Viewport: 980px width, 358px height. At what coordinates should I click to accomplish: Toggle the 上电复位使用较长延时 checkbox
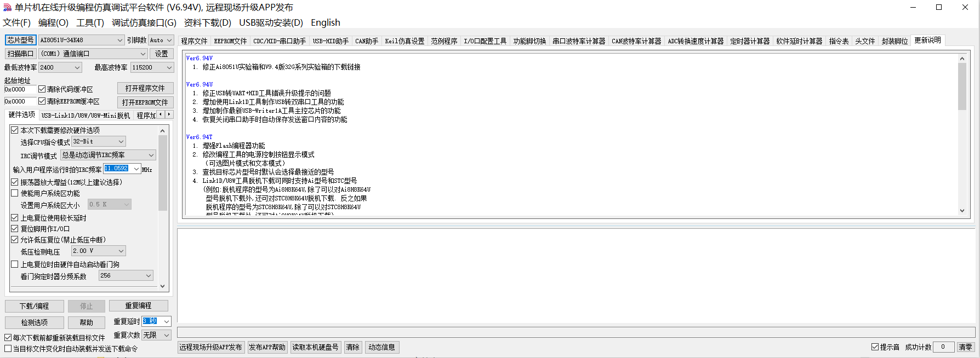point(15,218)
